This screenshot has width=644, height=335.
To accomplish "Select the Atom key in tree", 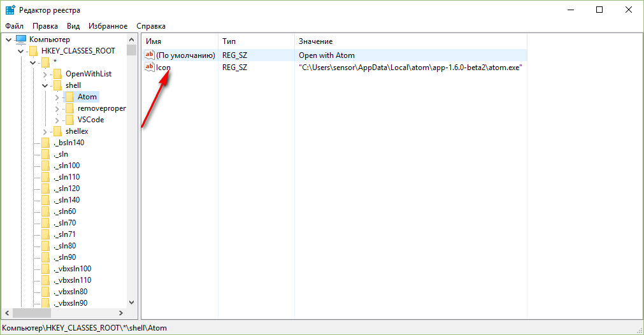I will coord(87,97).
